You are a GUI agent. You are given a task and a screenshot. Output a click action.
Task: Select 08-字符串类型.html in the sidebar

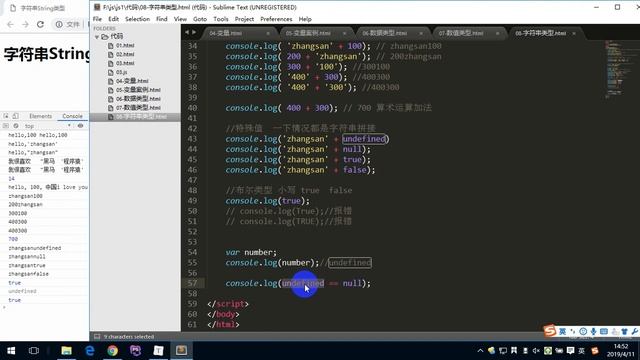click(x=141, y=117)
